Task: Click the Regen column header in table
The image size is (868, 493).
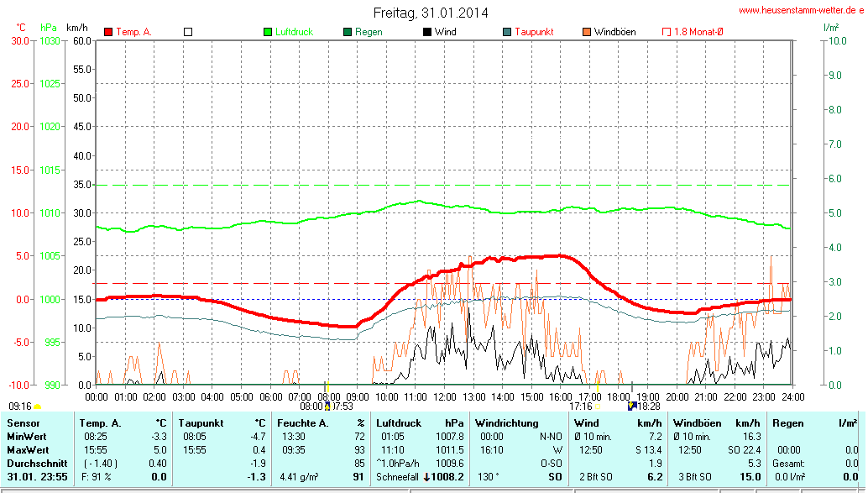Action: 787,423
